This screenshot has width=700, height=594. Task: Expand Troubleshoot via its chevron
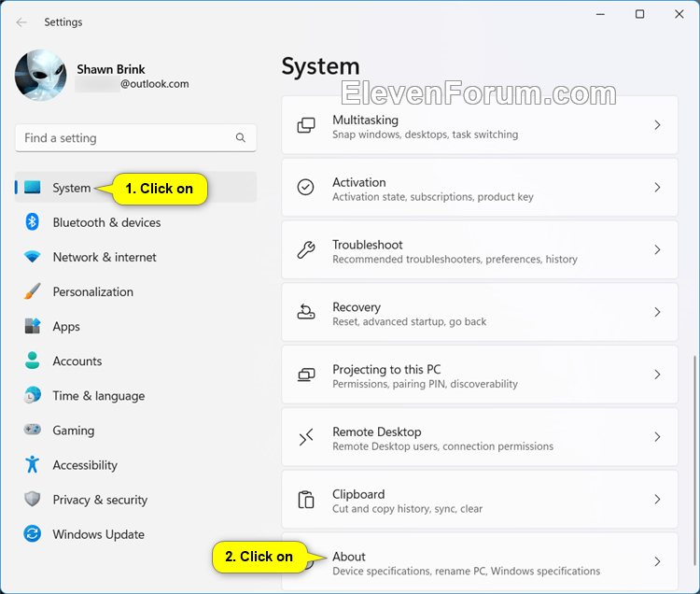tap(657, 249)
